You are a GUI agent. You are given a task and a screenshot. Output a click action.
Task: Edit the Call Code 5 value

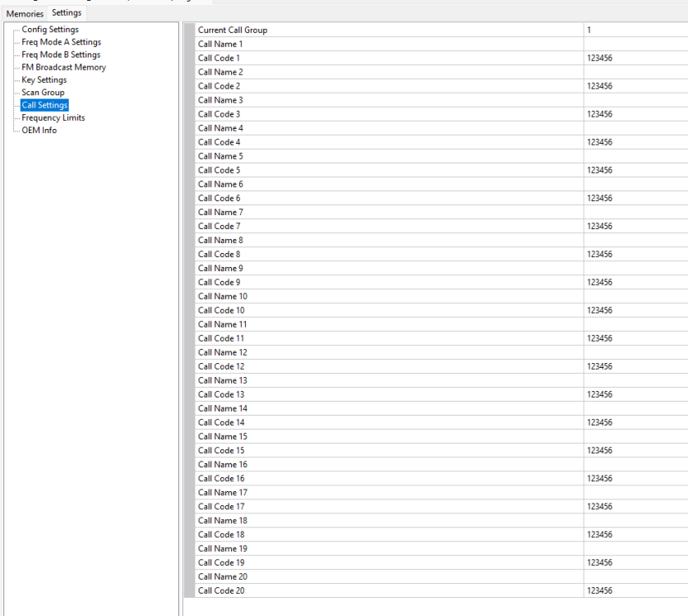pos(635,170)
